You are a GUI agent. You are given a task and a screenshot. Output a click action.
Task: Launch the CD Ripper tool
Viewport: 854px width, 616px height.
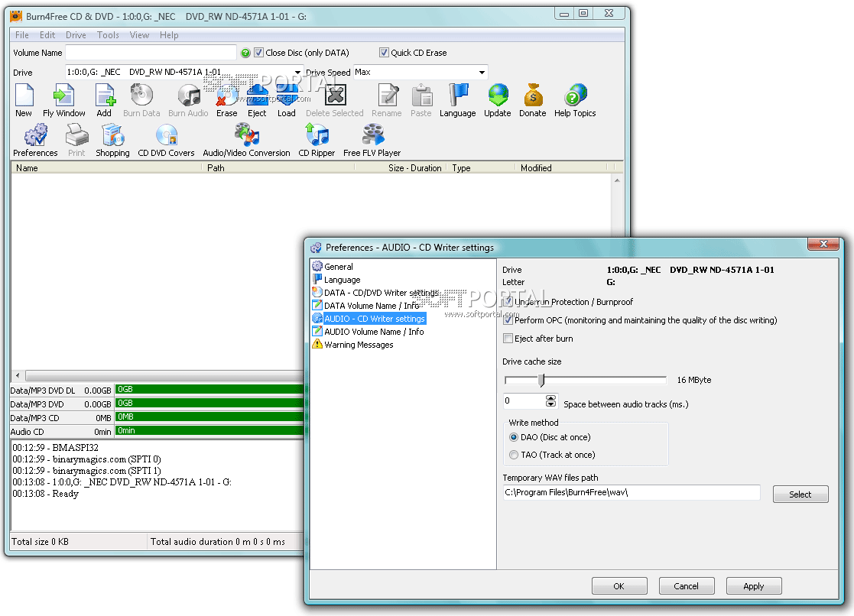[317, 135]
